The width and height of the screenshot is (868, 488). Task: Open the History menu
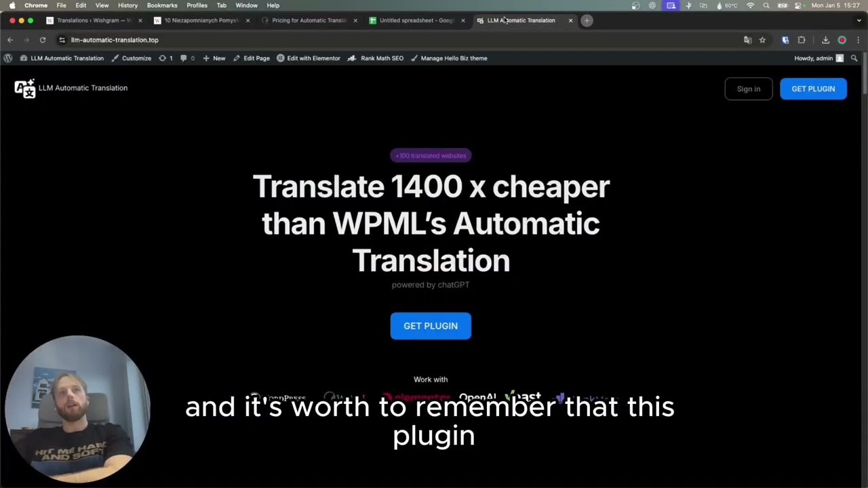[x=127, y=5]
